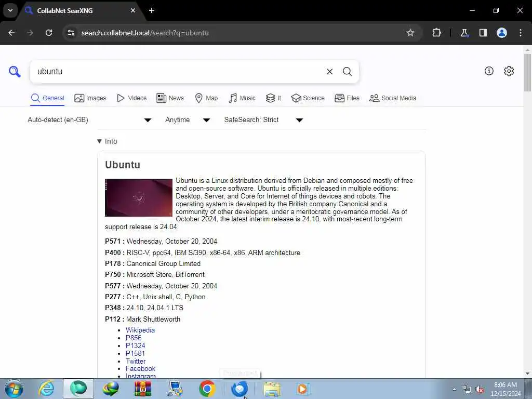Open the media player taskbar icon

tap(303, 389)
